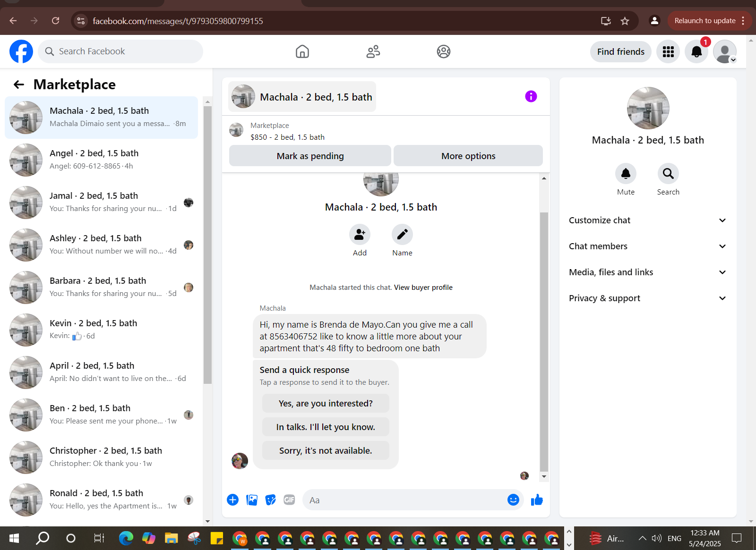The width and height of the screenshot is (756, 550).
Task: Open conversation information purple icon
Action: (531, 96)
